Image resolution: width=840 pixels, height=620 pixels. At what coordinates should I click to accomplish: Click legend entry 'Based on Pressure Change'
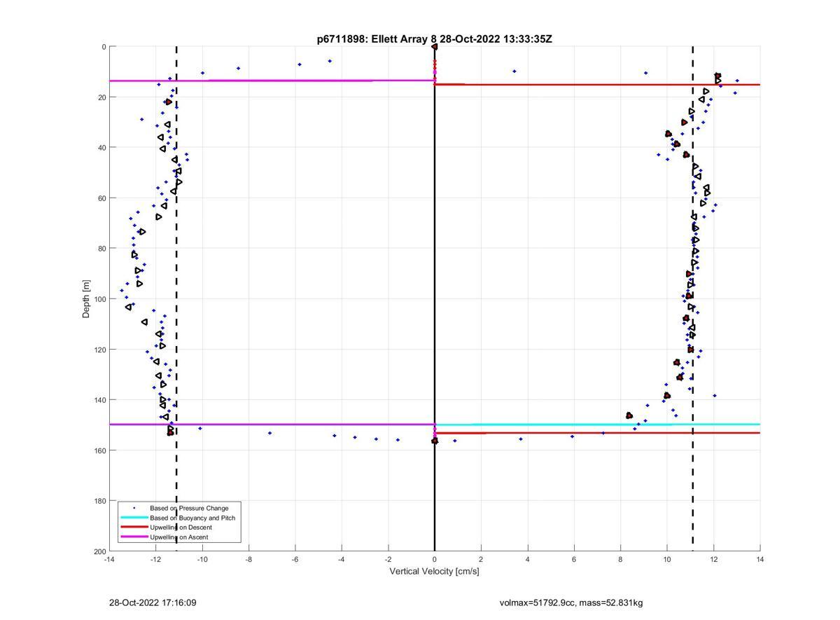point(189,508)
